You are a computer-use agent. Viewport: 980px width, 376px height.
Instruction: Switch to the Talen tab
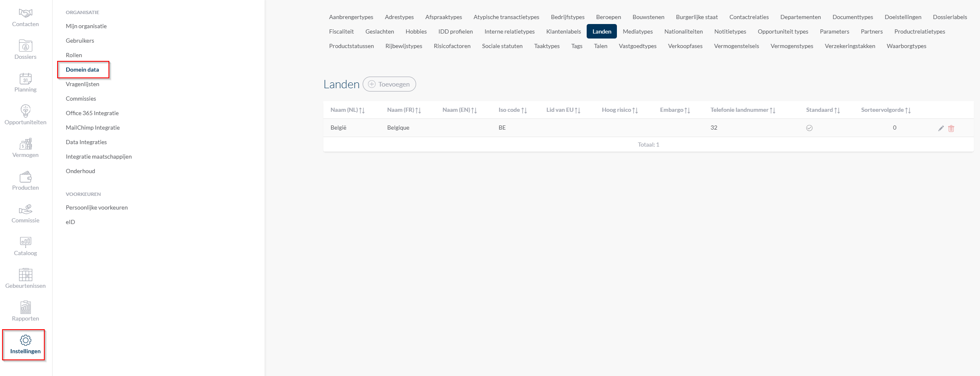600,46
